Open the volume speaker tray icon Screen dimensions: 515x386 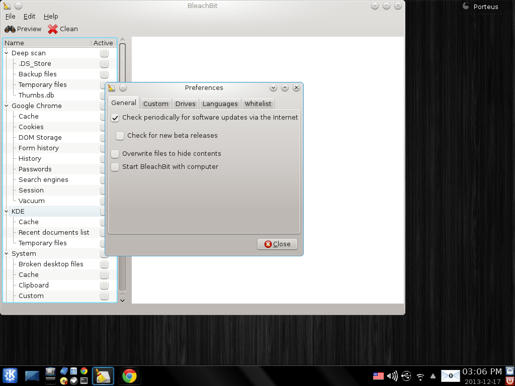coord(392,376)
